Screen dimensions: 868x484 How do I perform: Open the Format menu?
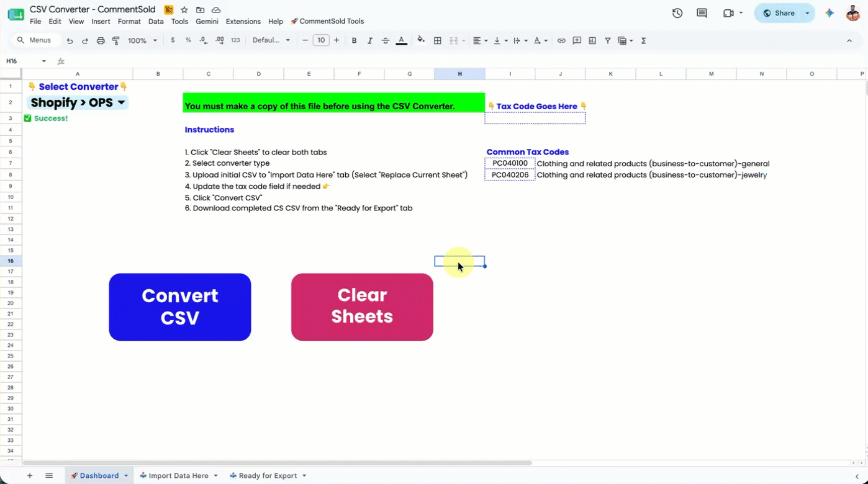tap(129, 21)
